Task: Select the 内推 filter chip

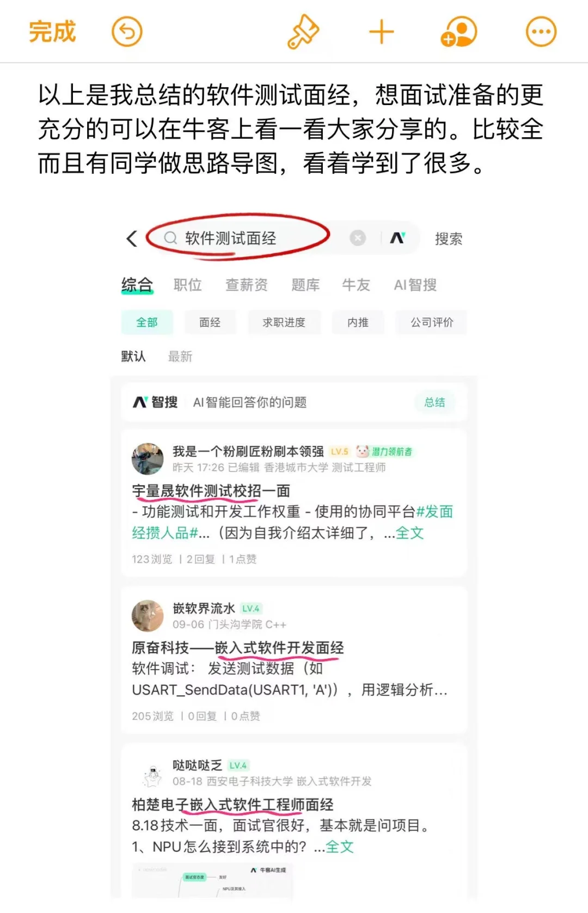Action: [358, 322]
